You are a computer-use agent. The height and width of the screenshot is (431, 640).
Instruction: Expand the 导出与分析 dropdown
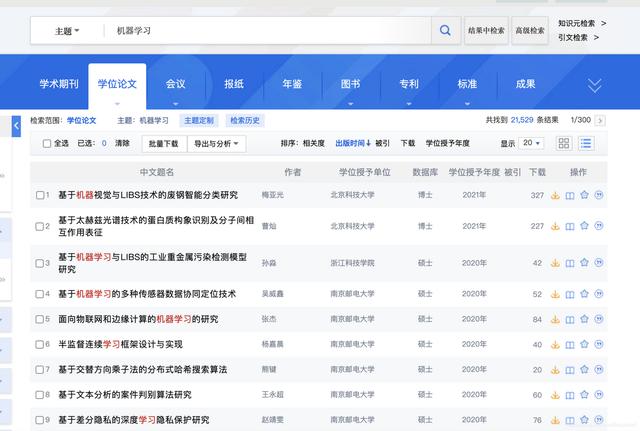click(x=216, y=144)
